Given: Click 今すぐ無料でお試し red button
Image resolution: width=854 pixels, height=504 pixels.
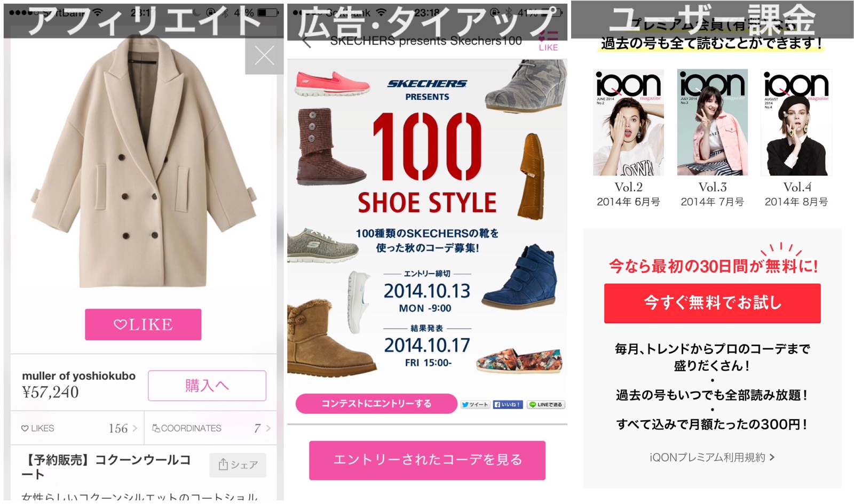Looking at the screenshot, I should coord(712,303).
